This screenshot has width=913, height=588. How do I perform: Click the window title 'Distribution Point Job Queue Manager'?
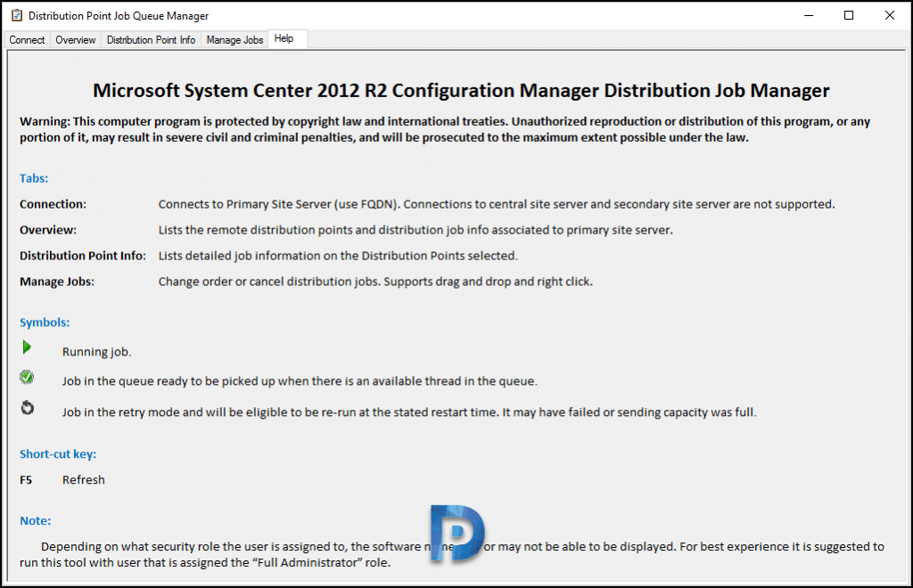pyautogui.click(x=119, y=16)
